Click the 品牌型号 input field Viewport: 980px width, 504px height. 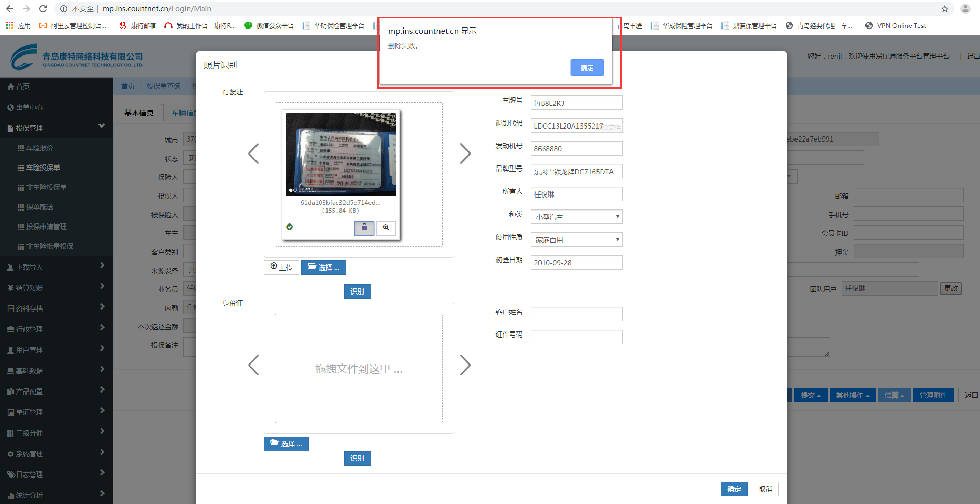coord(576,171)
